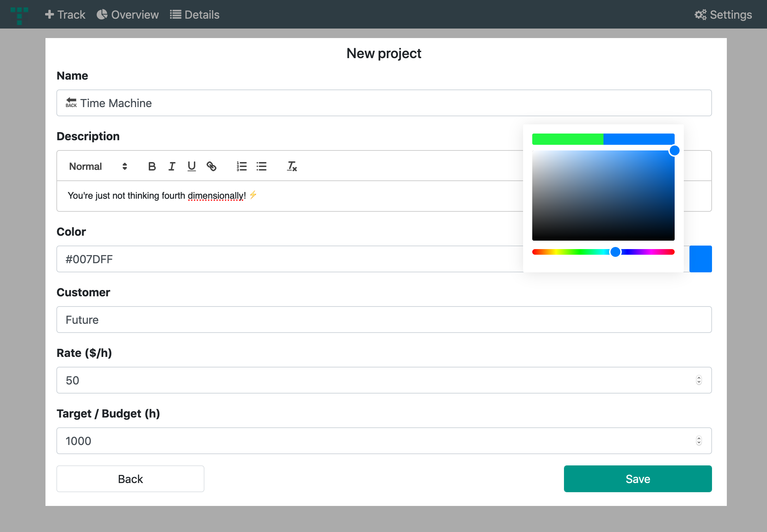Insert a link in the description
The image size is (767, 532).
tap(211, 166)
